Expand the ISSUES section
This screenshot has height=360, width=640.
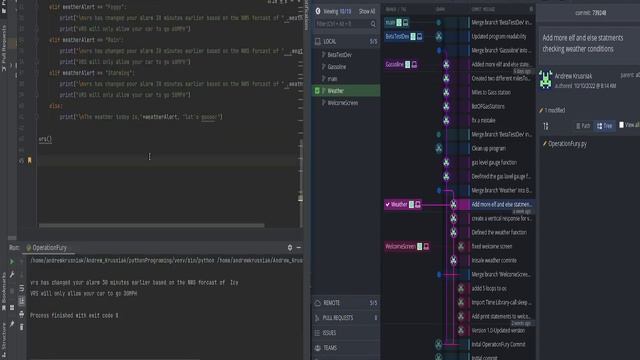tap(346, 333)
